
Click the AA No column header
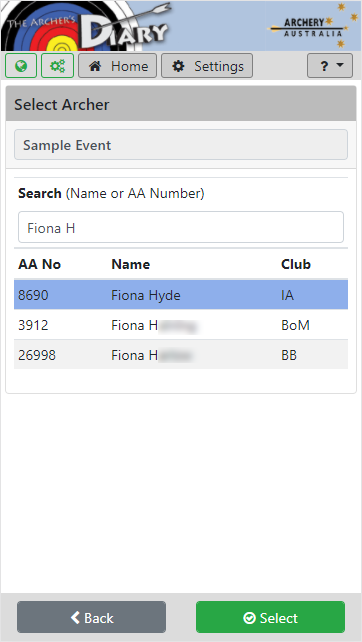click(x=39, y=264)
